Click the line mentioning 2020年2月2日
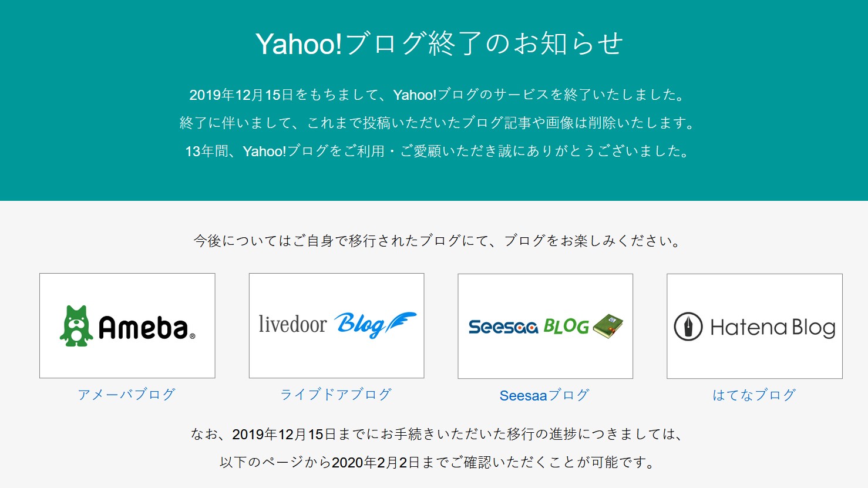The height and width of the screenshot is (488, 868). [438, 463]
